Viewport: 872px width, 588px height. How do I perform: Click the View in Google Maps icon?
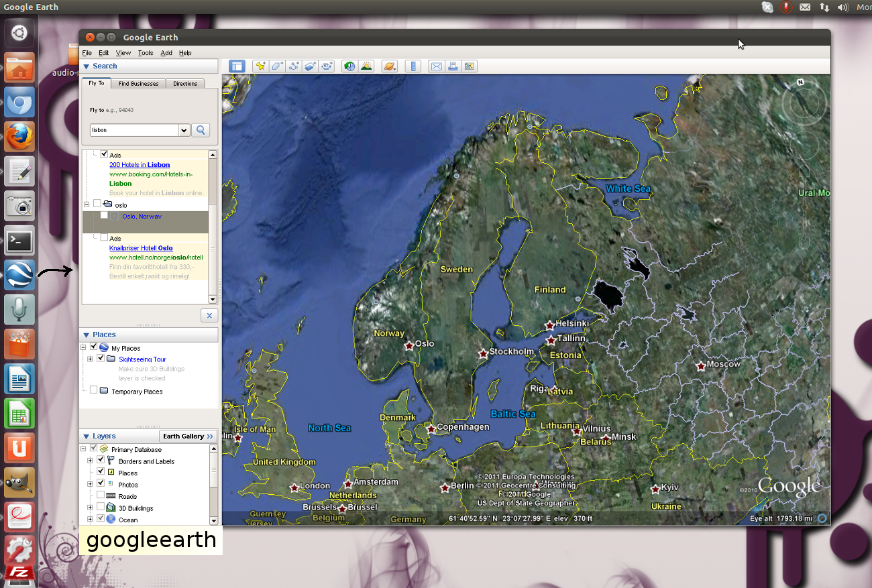click(x=470, y=66)
